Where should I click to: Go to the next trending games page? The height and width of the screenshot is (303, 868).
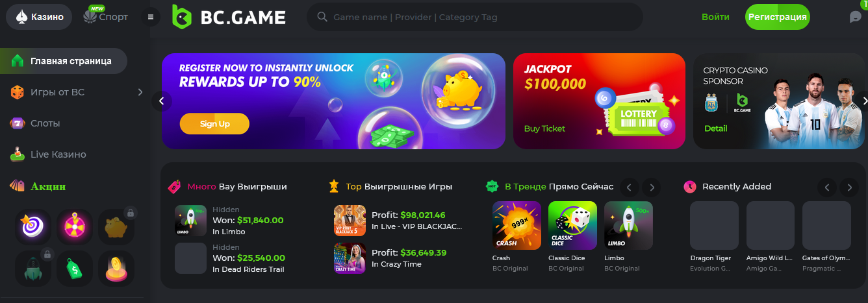(651, 188)
